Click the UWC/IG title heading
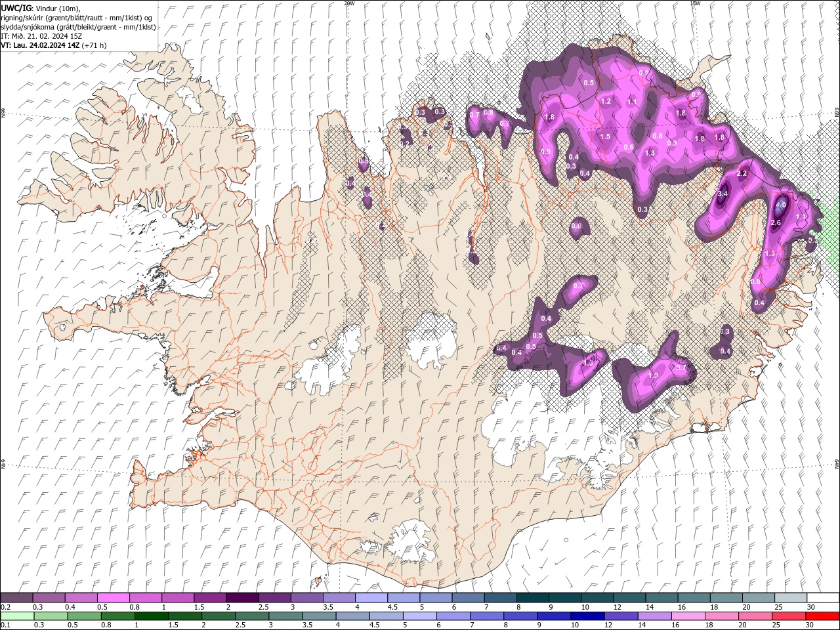 (16, 8)
